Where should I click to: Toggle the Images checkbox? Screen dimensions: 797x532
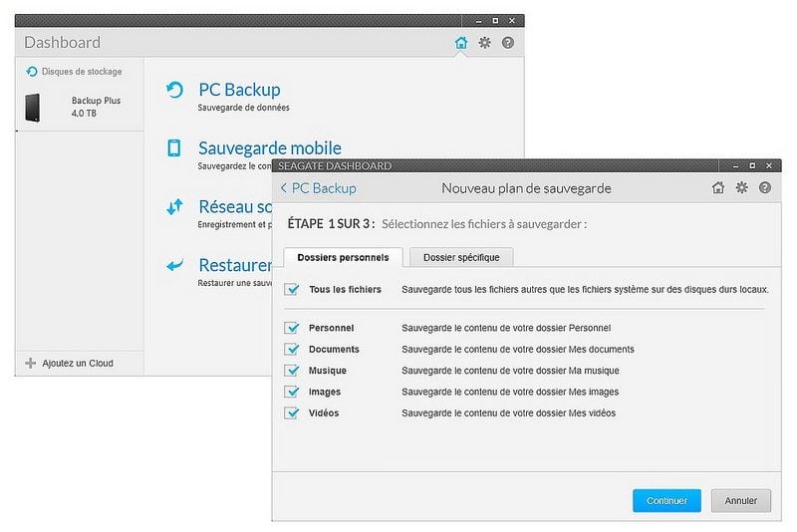pyautogui.click(x=292, y=392)
